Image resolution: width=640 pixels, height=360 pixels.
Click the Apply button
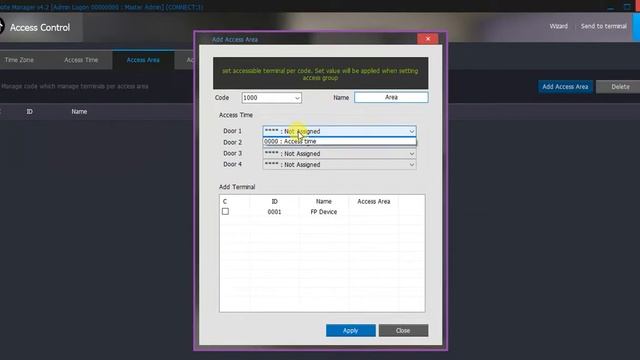pos(351,331)
